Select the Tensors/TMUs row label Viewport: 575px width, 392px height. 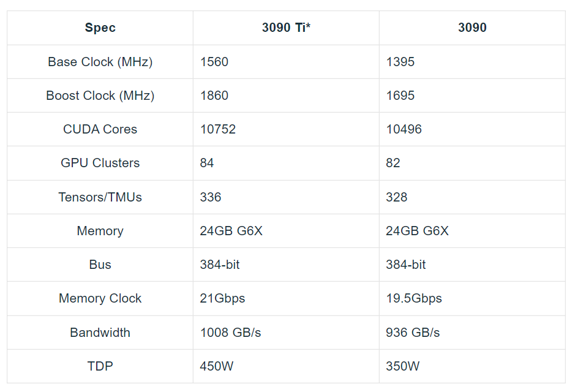point(100,197)
